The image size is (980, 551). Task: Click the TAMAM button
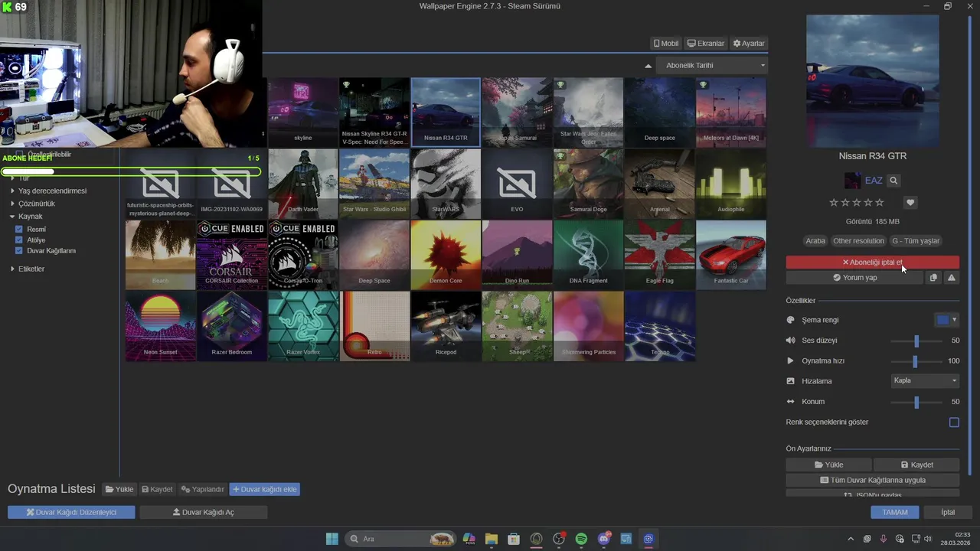(x=894, y=512)
